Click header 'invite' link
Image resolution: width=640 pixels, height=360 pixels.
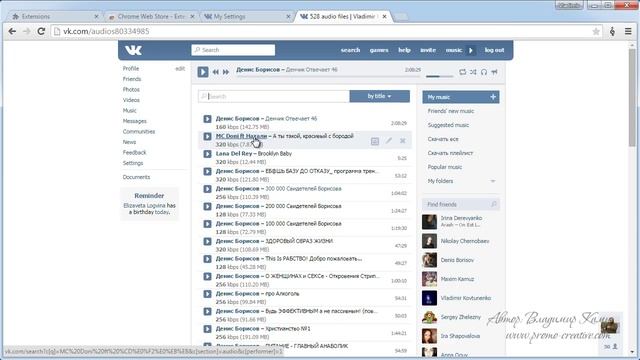[x=428, y=50]
